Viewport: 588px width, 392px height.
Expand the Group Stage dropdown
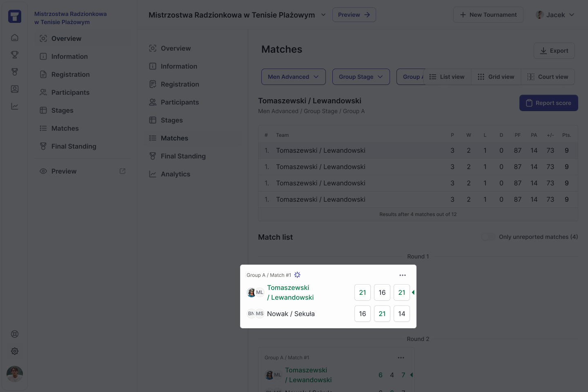(x=361, y=77)
